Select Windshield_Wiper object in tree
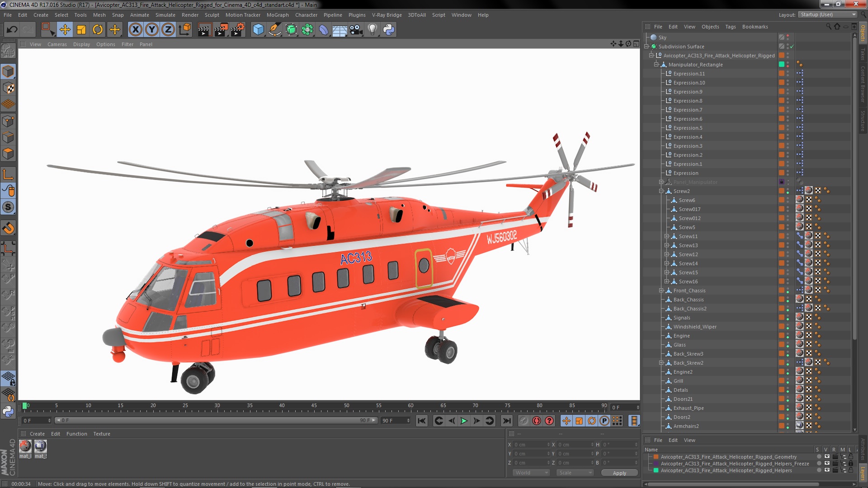This screenshot has width=868, height=488. 694,327
